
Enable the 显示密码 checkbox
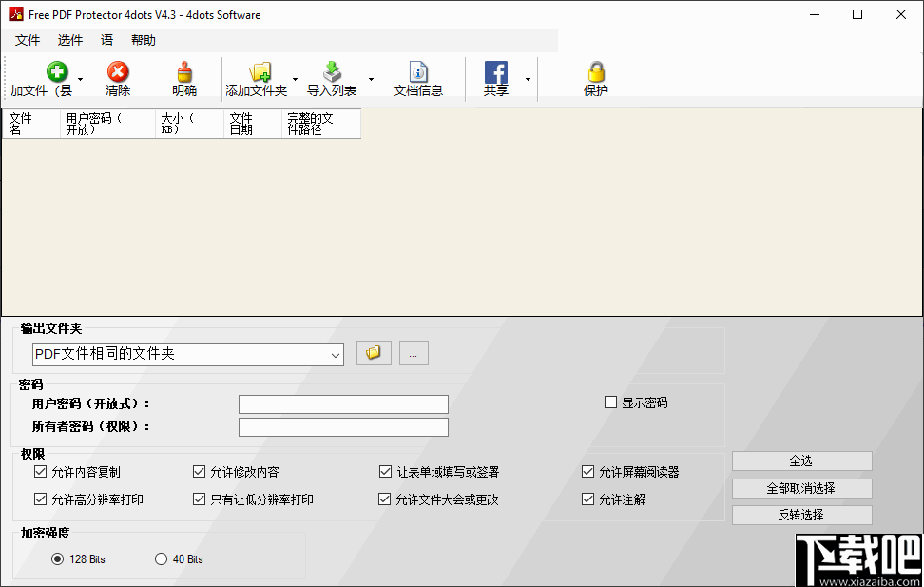(x=610, y=401)
